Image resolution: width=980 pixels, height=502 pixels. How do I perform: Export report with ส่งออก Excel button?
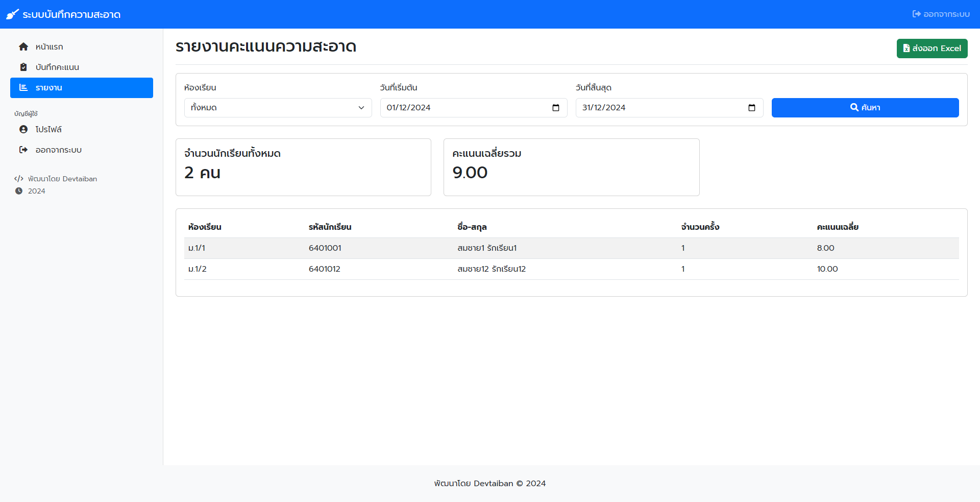[932, 49]
